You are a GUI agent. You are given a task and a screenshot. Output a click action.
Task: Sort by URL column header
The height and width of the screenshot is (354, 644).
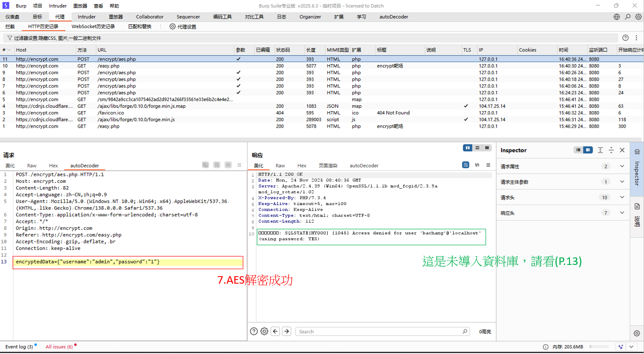click(165, 50)
